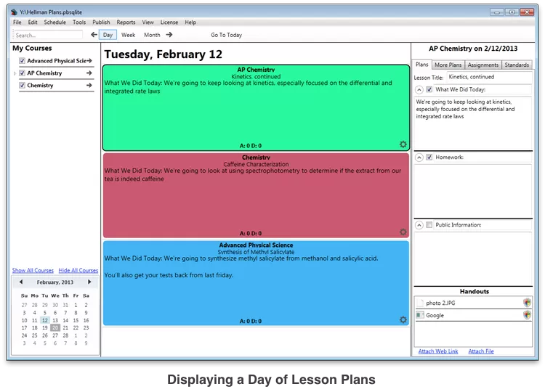Expand the AP Chemistry tree node
This screenshot has height=392, width=545.
[x=15, y=73]
